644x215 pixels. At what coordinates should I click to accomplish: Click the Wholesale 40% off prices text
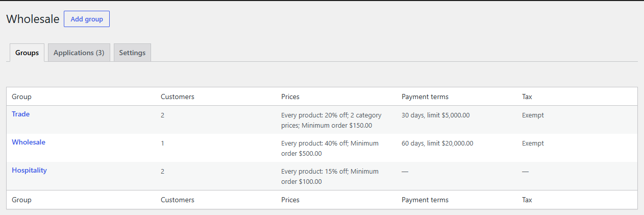[x=330, y=148]
